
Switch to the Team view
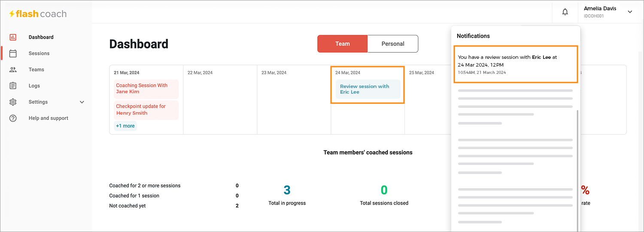point(343,44)
